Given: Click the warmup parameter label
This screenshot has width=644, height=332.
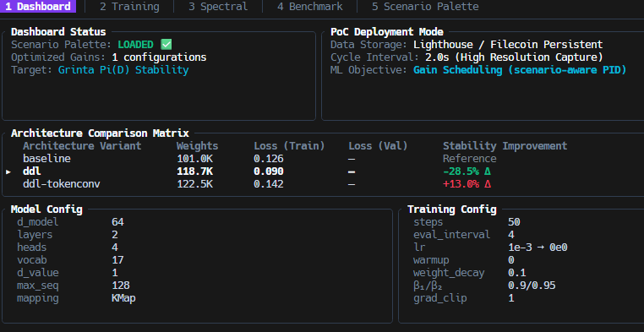Looking at the screenshot, I should pyautogui.click(x=431, y=260).
